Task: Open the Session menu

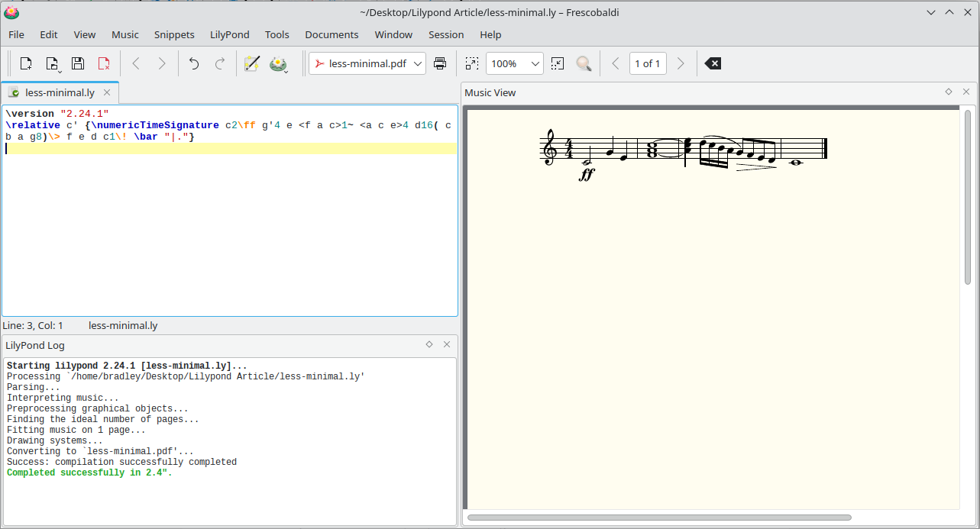Action: pyautogui.click(x=446, y=34)
